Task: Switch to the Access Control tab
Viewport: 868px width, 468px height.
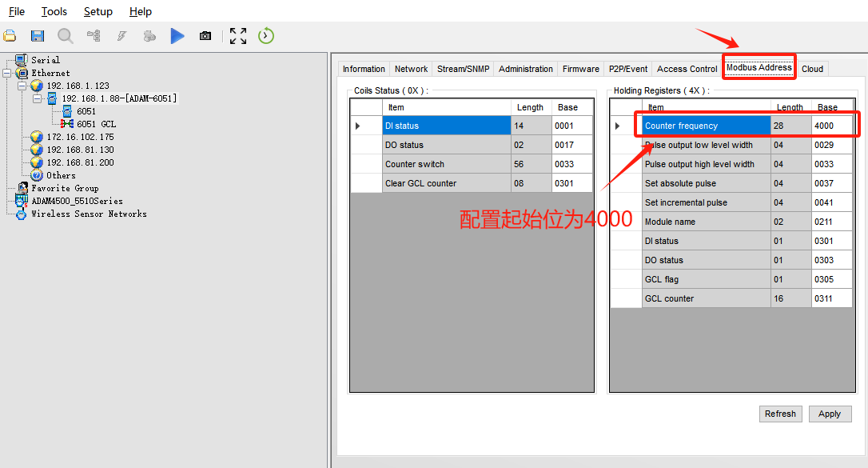Action: pos(687,69)
